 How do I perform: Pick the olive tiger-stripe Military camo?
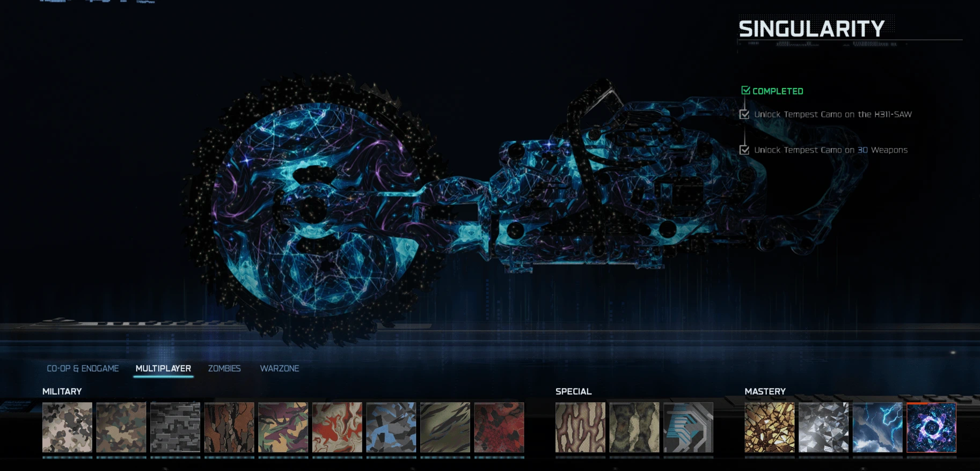[x=445, y=428]
